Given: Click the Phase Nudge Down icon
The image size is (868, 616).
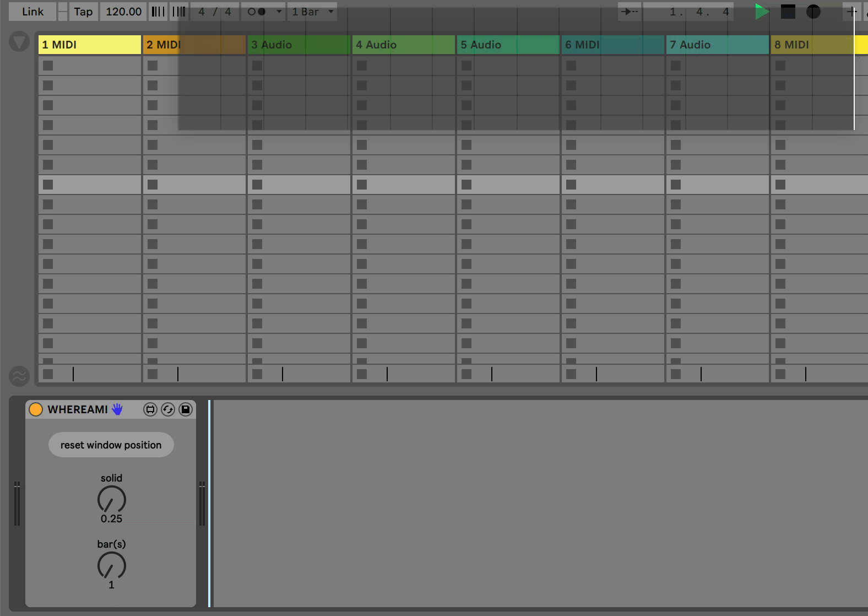Looking at the screenshot, I should [x=158, y=12].
